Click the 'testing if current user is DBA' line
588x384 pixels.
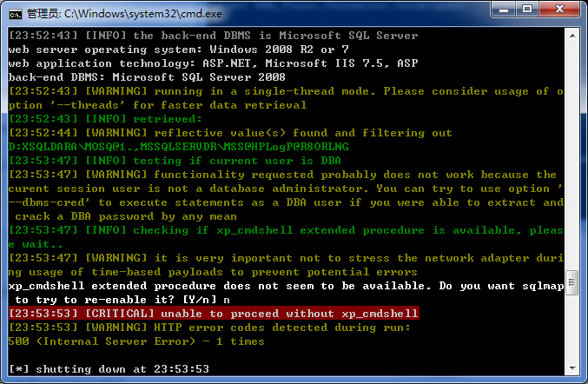(x=175, y=161)
